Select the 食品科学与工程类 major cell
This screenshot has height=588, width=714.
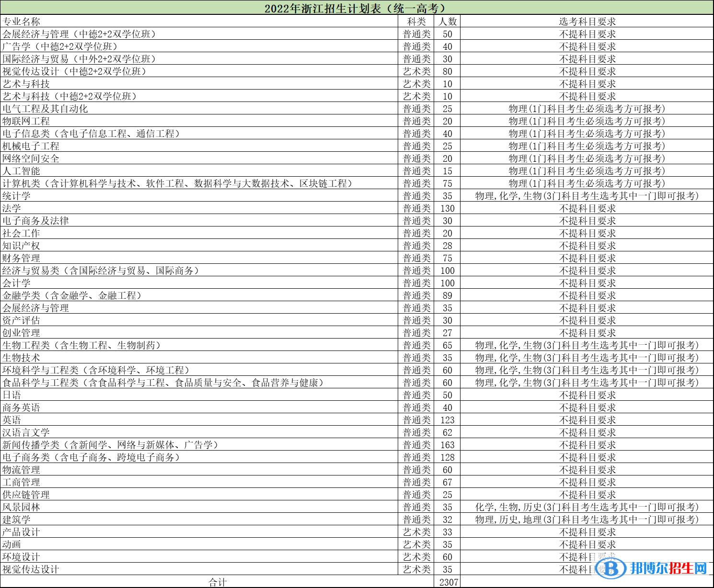pyautogui.click(x=199, y=382)
